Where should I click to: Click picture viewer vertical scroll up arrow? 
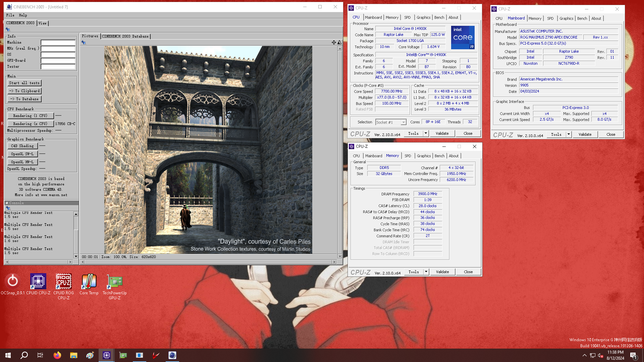pos(340,48)
